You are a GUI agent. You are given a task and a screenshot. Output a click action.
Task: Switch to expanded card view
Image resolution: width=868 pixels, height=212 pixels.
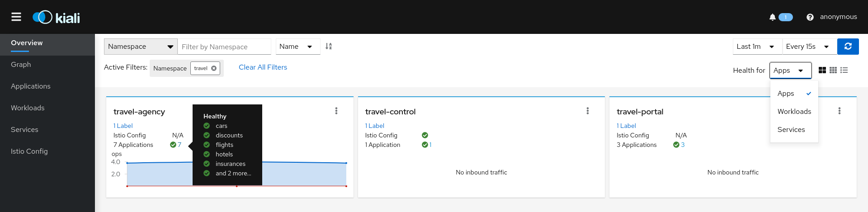coord(822,70)
